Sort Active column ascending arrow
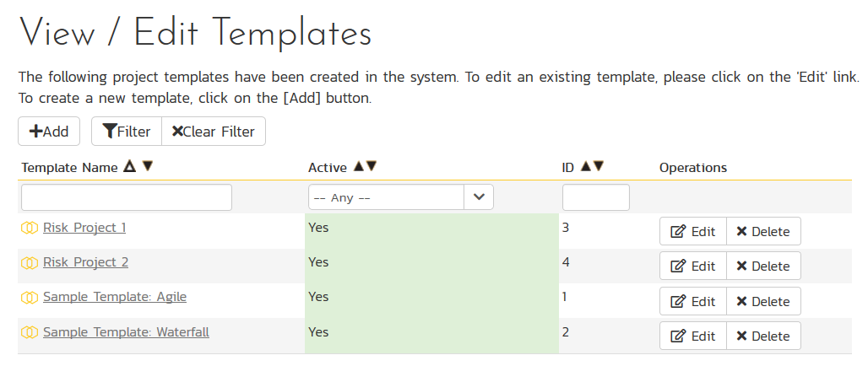The width and height of the screenshot is (868, 366). [358, 167]
